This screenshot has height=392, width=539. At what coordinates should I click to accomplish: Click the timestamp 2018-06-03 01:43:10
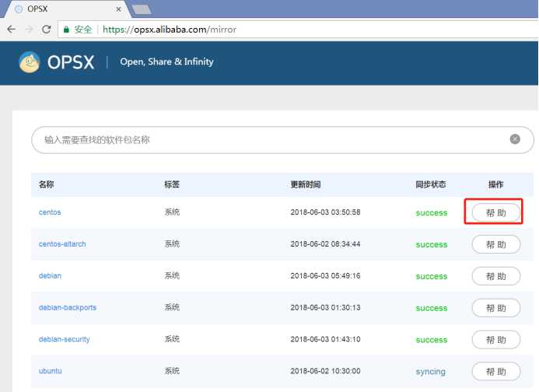(325, 339)
